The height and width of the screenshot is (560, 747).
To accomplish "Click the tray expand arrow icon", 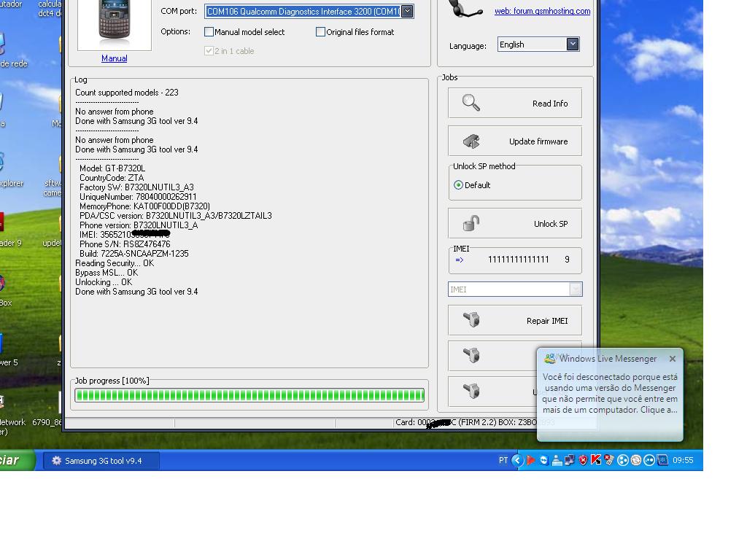I will (x=517, y=460).
